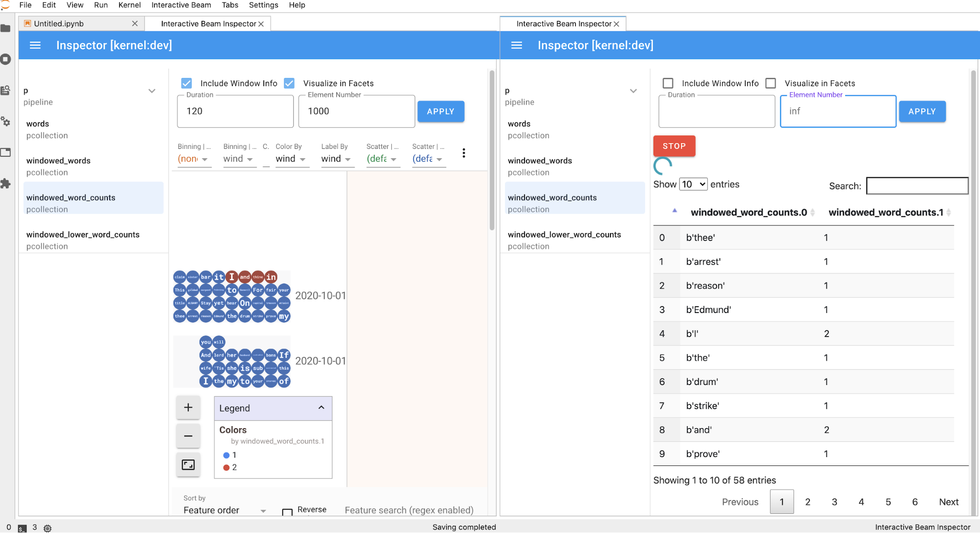Enable Include Window Info checkbox right panel
Viewport: 980px width, 533px height.
click(x=668, y=83)
